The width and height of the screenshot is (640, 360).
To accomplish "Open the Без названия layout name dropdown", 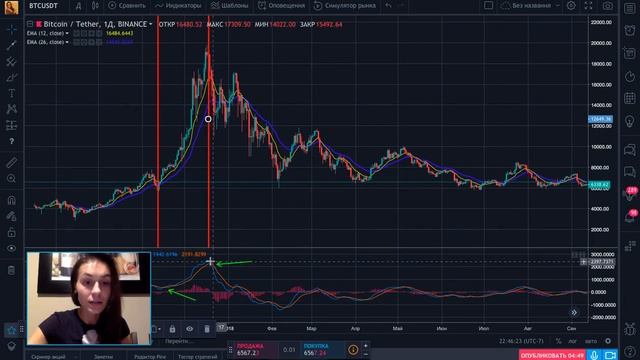I will pos(530,6).
